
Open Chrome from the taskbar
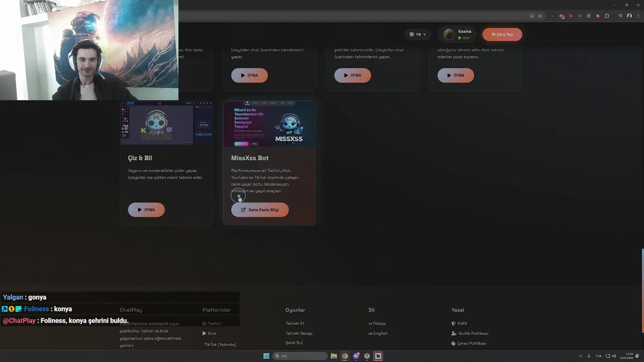pyautogui.click(x=345, y=356)
